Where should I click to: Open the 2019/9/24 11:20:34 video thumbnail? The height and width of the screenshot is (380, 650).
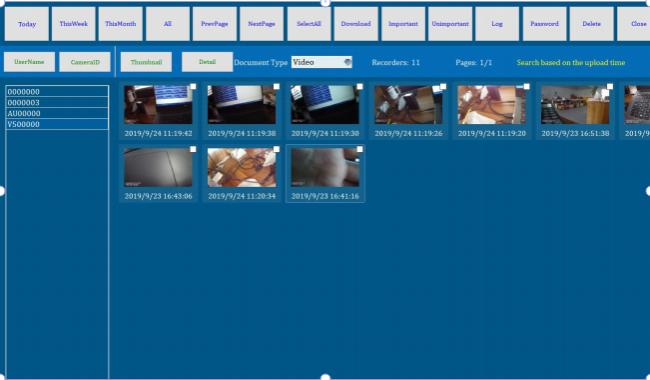[242, 167]
